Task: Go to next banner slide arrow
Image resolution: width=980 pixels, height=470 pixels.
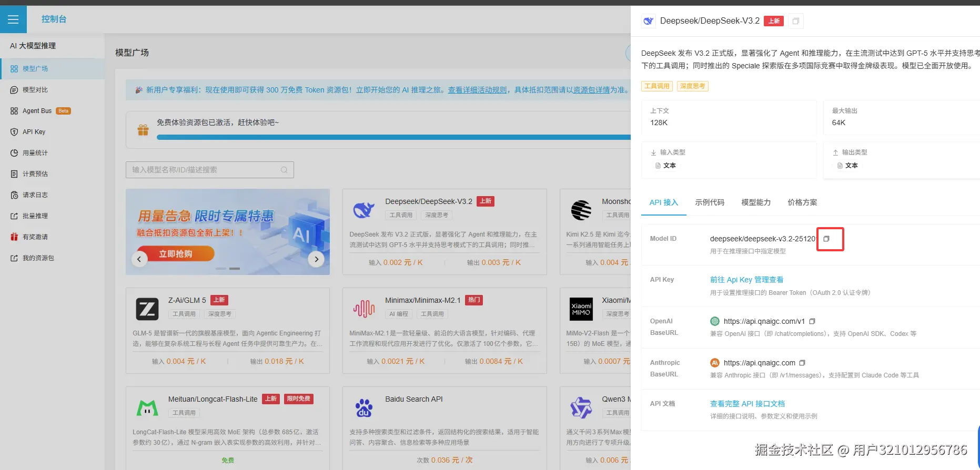Action: (316, 259)
